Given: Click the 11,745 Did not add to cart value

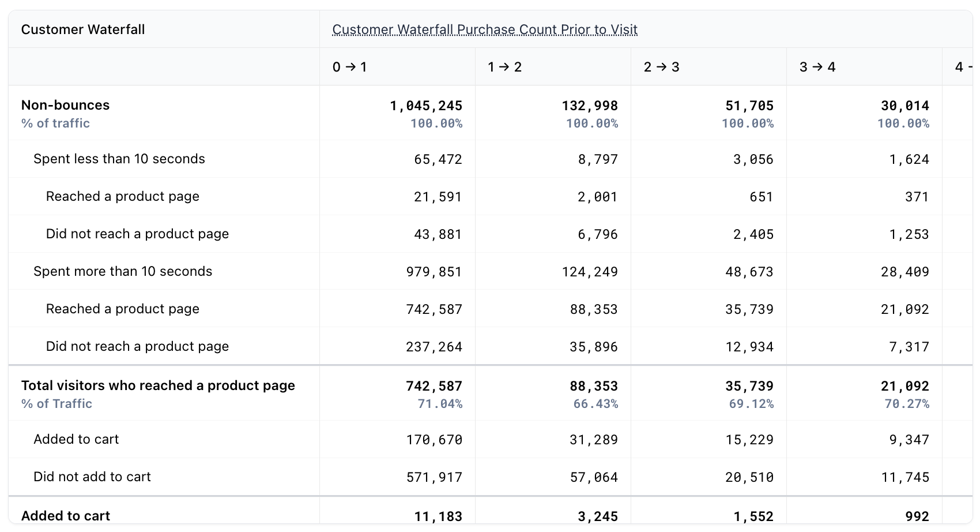Looking at the screenshot, I should pyautogui.click(x=904, y=477).
